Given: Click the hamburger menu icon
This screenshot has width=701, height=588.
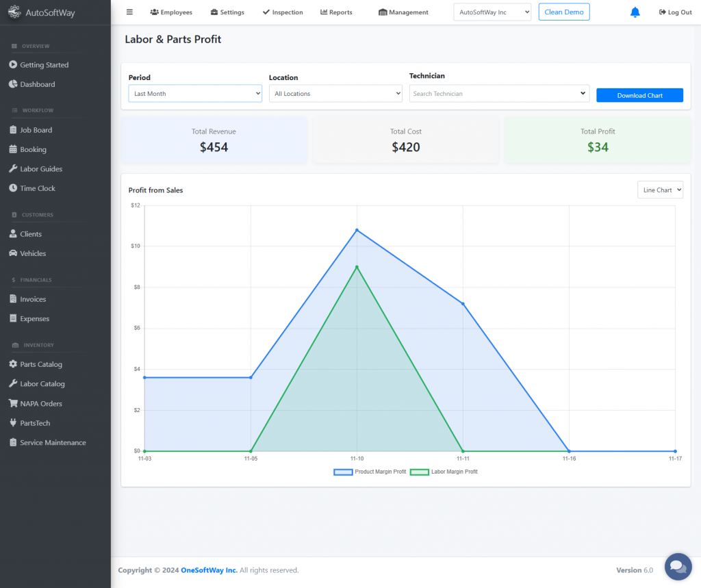Looking at the screenshot, I should click(129, 12).
